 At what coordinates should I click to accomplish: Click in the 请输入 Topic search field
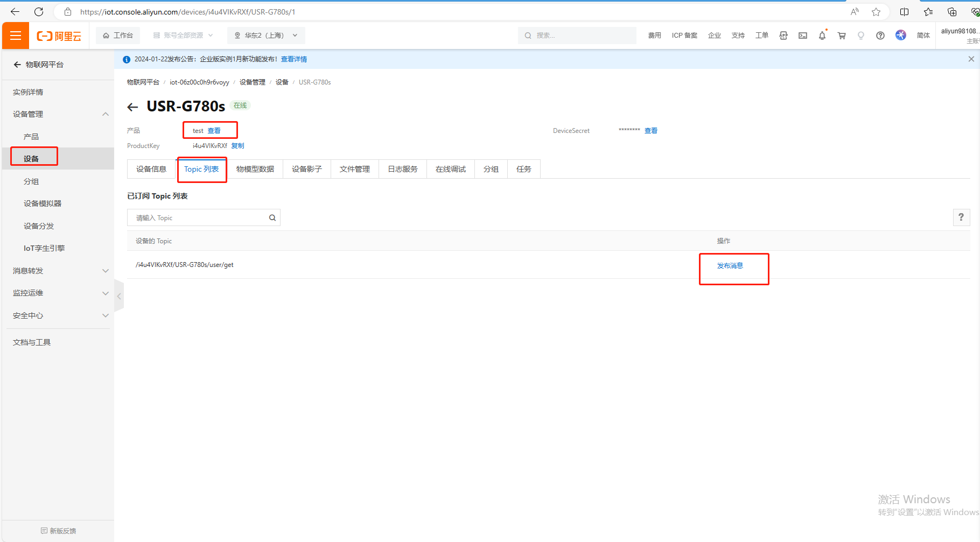pyautogui.click(x=198, y=218)
